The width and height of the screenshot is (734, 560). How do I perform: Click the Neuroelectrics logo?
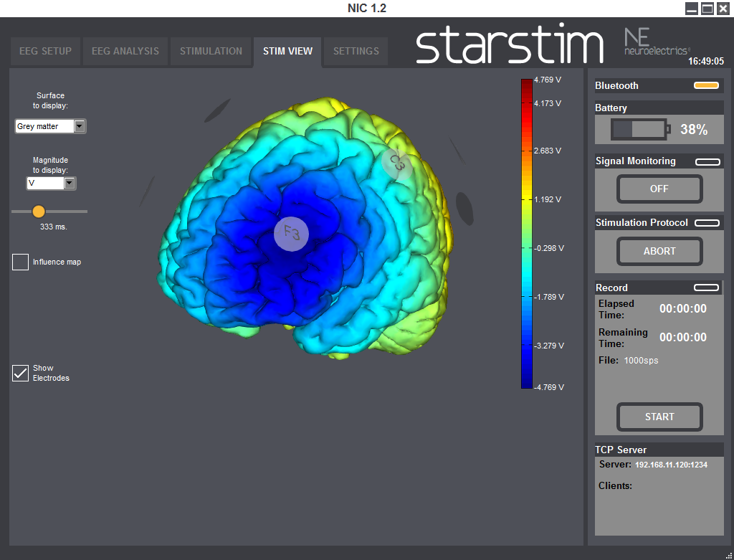pyautogui.click(x=657, y=42)
